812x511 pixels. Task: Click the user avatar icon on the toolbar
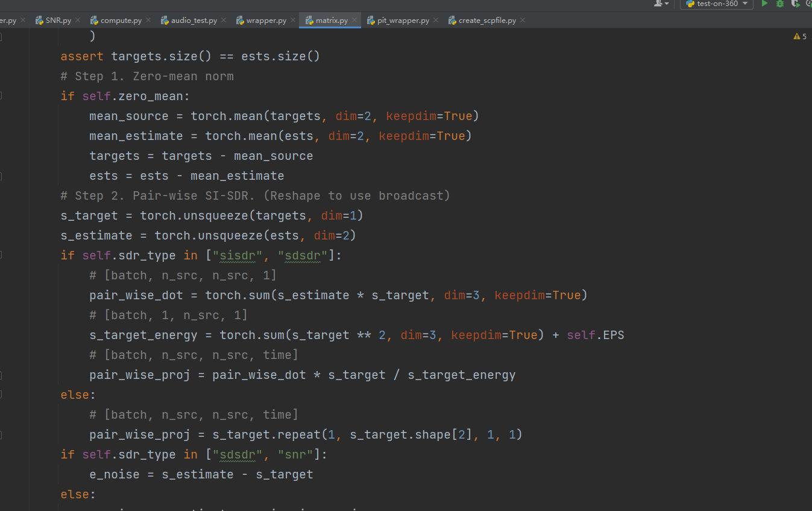658,4
